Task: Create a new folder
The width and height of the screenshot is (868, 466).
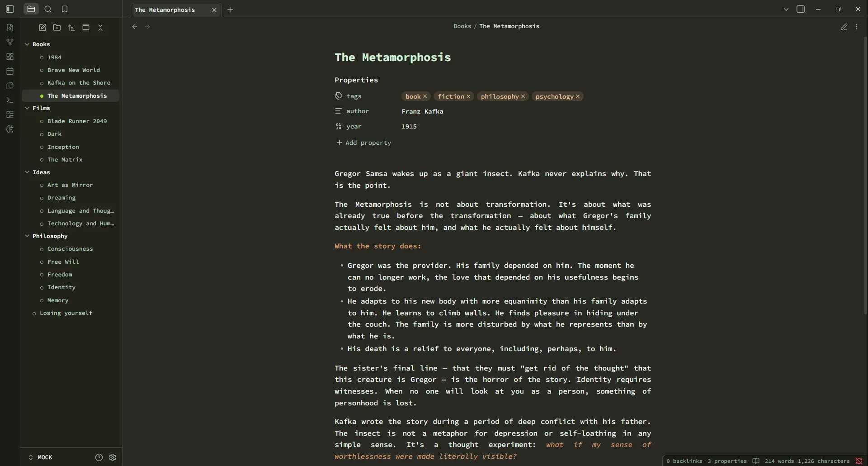Action: [57, 28]
